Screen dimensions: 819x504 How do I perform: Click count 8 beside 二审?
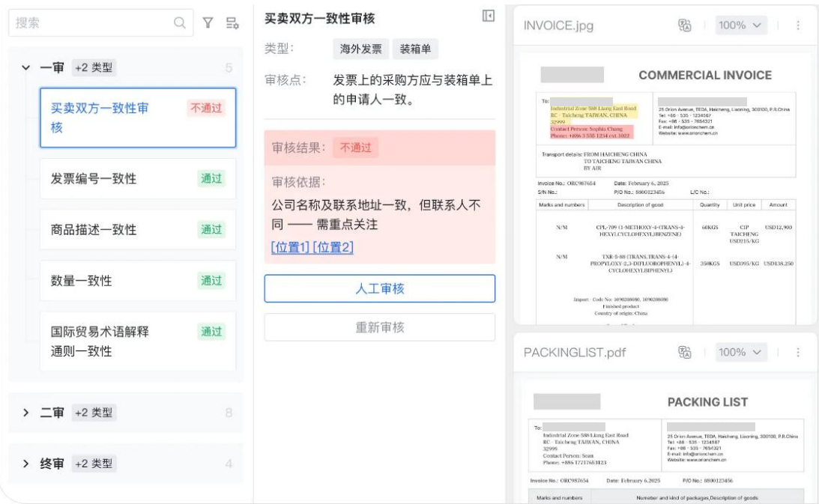[229, 413]
